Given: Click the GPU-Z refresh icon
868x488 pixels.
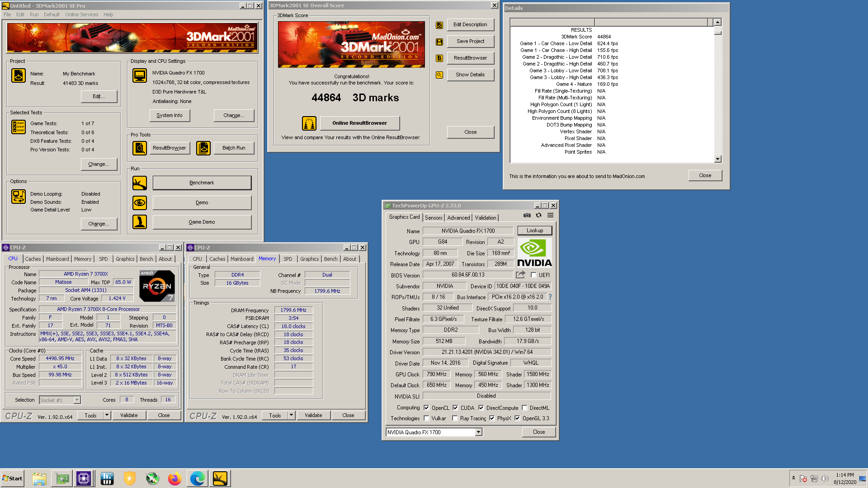Looking at the screenshot, I should 538,216.
